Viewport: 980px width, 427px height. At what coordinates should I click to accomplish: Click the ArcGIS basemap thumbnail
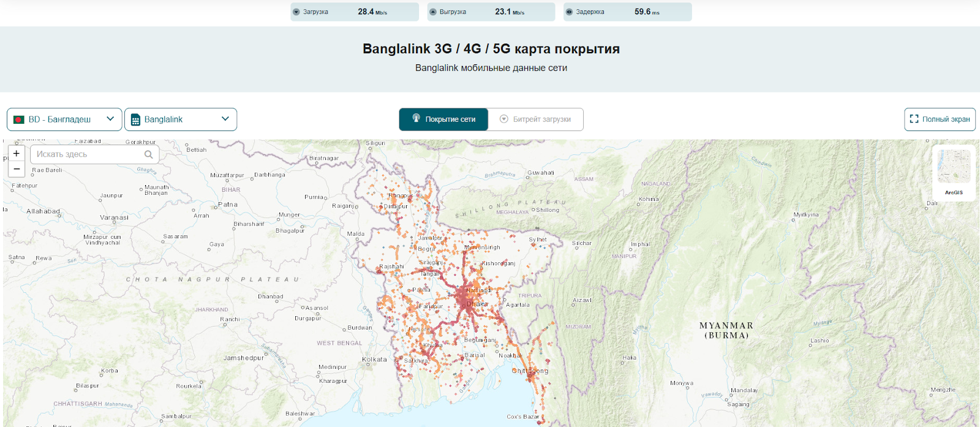954,167
